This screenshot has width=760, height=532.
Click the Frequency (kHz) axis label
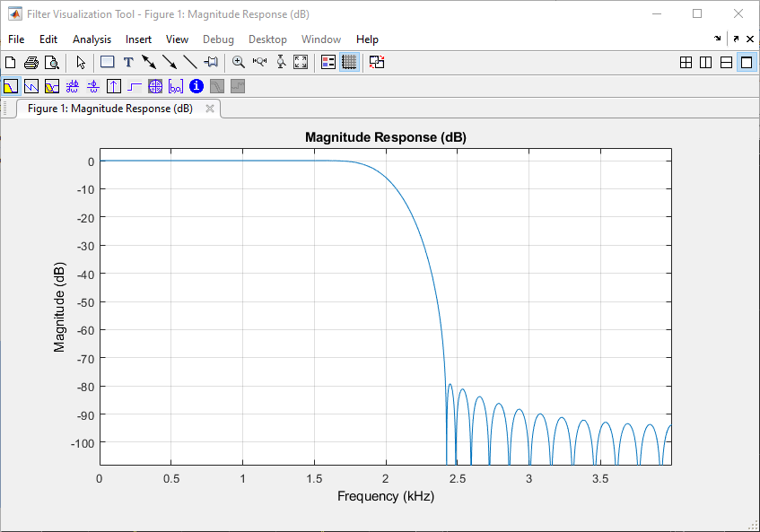(386, 496)
